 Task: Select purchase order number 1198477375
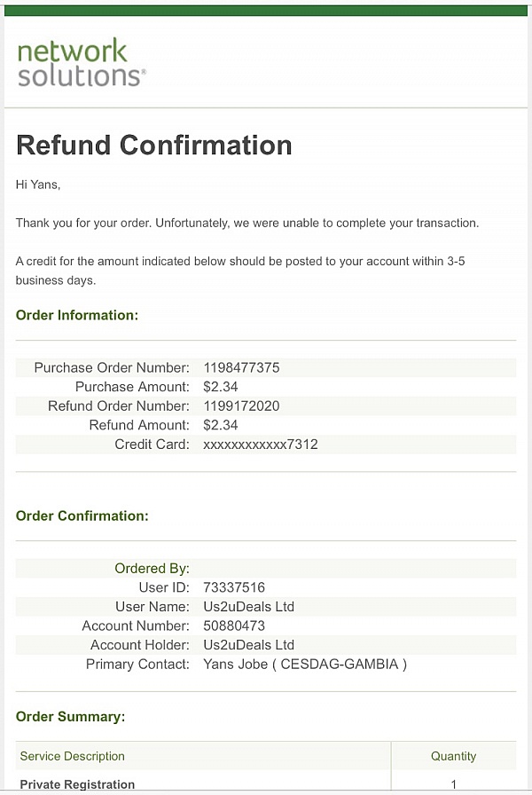(x=241, y=367)
